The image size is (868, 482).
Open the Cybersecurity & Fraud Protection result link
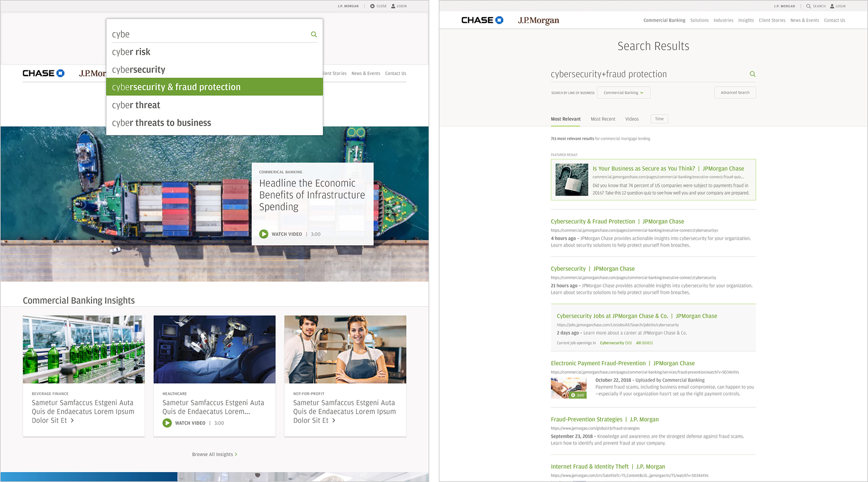click(x=617, y=221)
